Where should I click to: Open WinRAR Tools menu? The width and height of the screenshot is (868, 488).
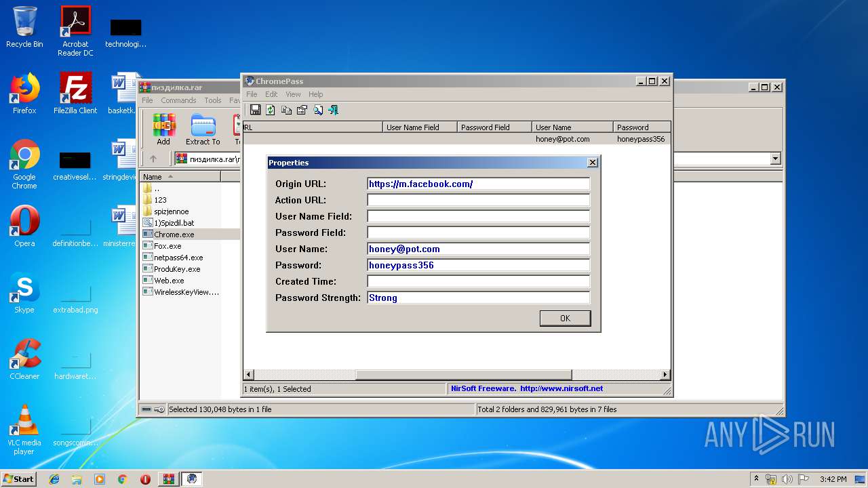[213, 100]
